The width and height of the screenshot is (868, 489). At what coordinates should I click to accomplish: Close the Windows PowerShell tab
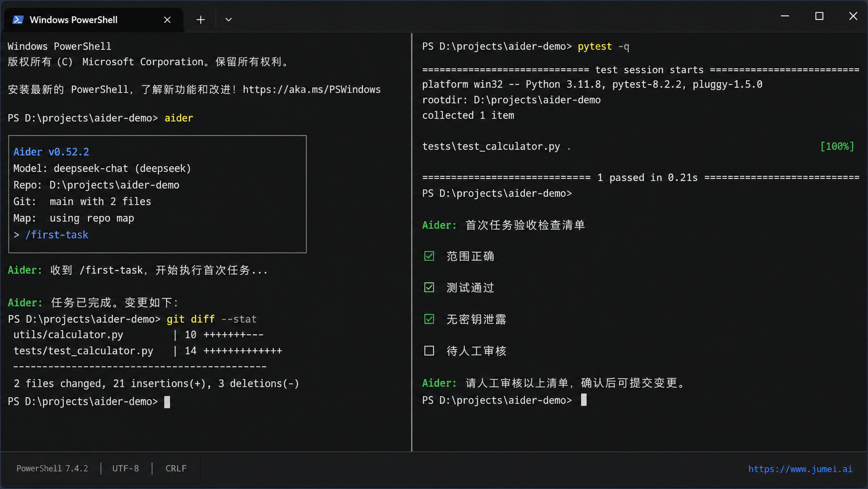coord(167,20)
